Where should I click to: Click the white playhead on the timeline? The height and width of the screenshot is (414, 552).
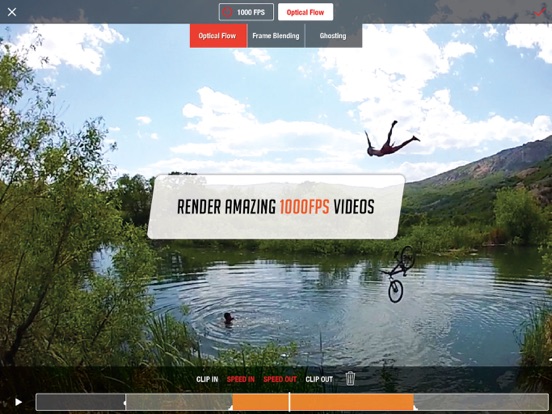coord(289,402)
